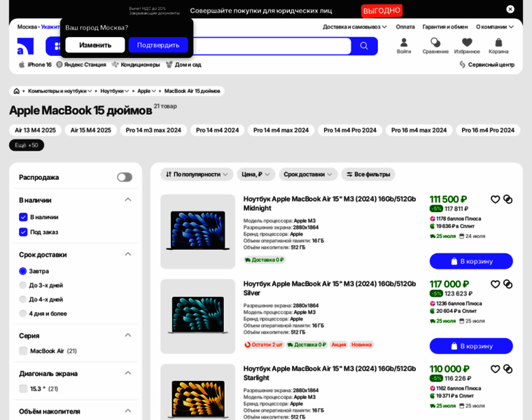
Task: Open Яндекс Станция quick link
Action: (81, 64)
